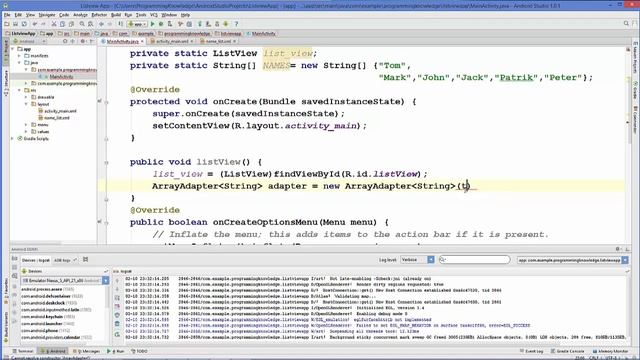640x360 pixels.
Task: Click the Make Project icon
Action: pos(120,24)
